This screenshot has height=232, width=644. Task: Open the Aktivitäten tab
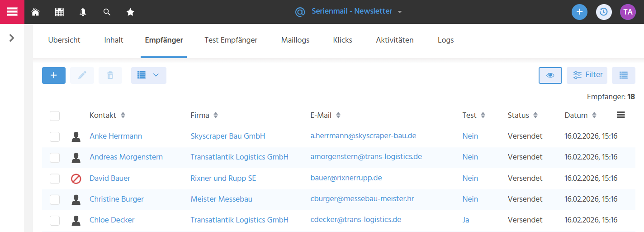(395, 40)
